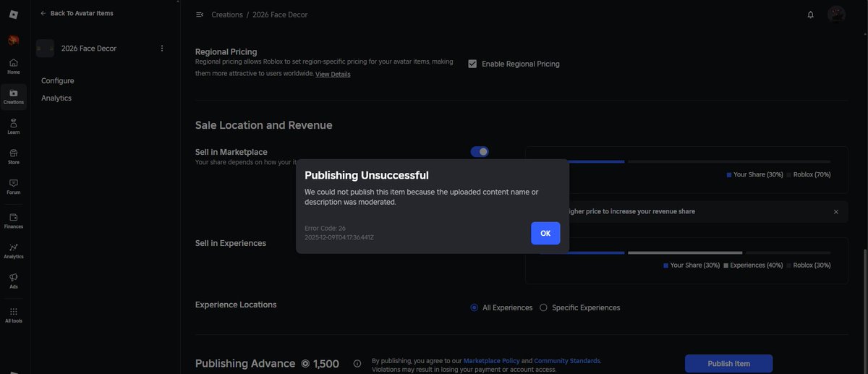Viewport: 868px width, 374px height.
Task: Go Back To Avatar Items
Action: (77, 13)
